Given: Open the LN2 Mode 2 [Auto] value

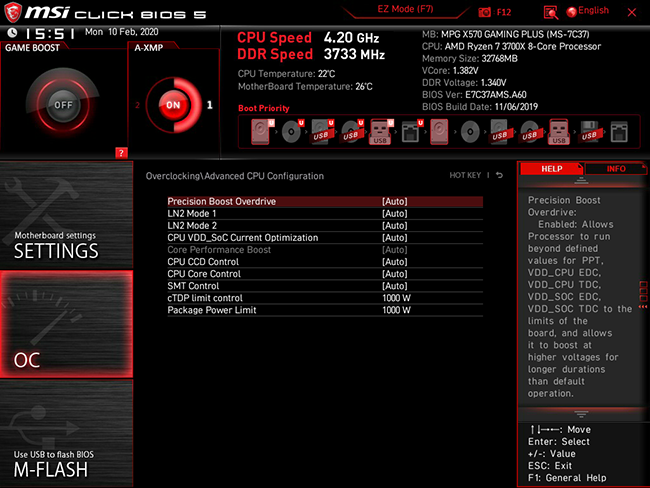Looking at the screenshot, I should click(x=395, y=226).
